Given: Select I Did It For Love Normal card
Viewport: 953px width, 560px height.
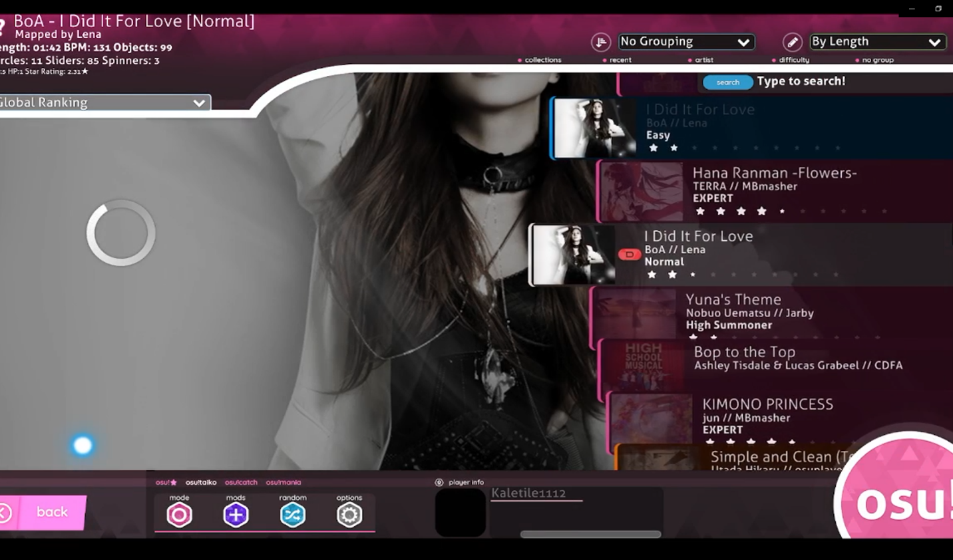Looking at the screenshot, I should [741, 255].
